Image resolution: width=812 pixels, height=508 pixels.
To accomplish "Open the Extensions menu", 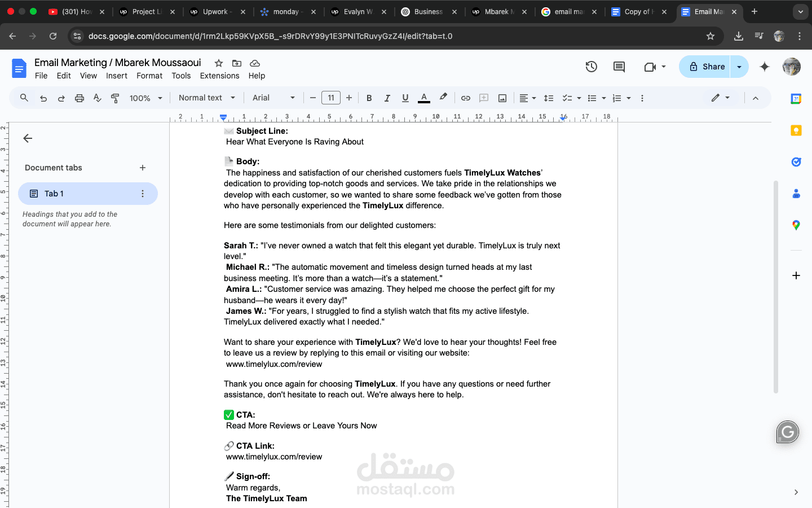I will click(219, 76).
